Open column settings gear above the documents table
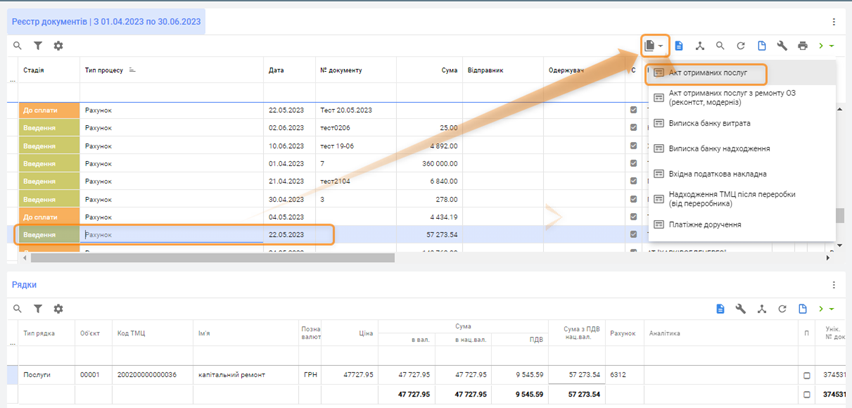Viewport: 852px width, 408px height. click(58, 46)
